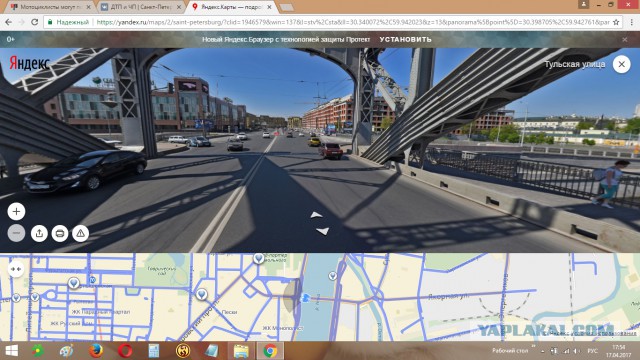This screenshot has height=360, width=640.
Task: Open a new browser tab
Action: pos(287,7)
